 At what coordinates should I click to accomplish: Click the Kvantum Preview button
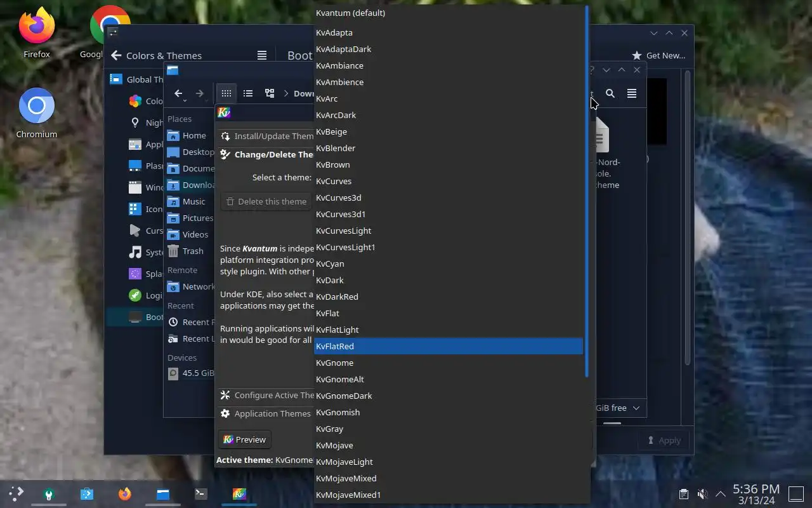245,439
